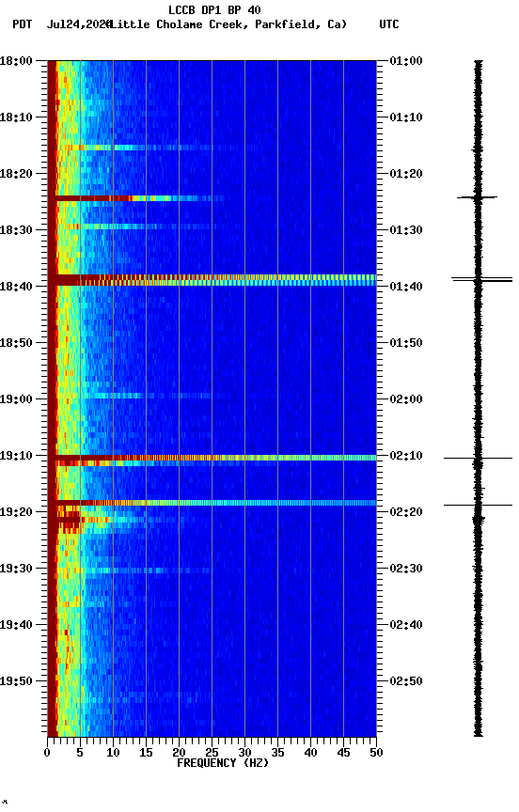Screen dimensions: 519x812
Task: Click the 02:10 UTC time label
Action: tap(406, 456)
